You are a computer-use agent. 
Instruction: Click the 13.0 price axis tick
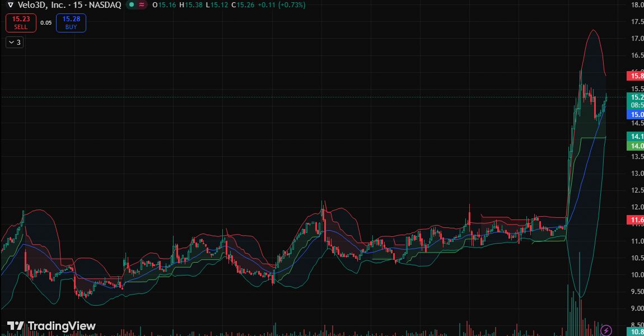(x=637, y=174)
